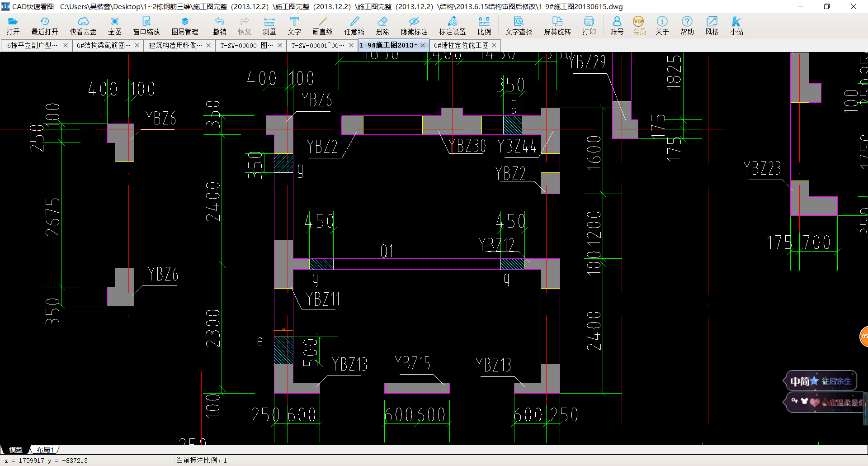The width and height of the screenshot is (868, 466).
Task: Click the 打印 print icon
Action: tap(589, 26)
